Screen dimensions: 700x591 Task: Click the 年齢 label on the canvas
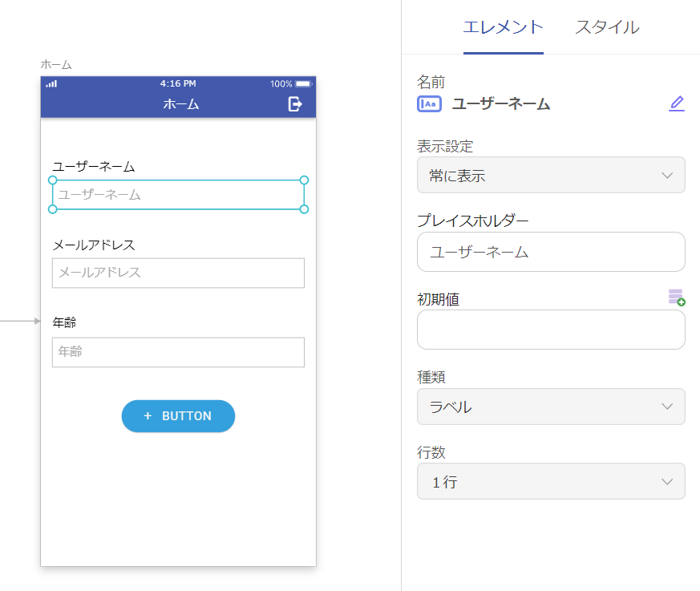(64, 322)
